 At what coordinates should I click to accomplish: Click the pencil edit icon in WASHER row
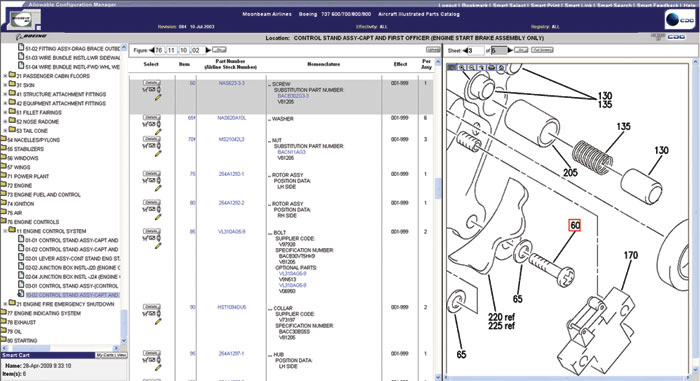coord(158,132)
